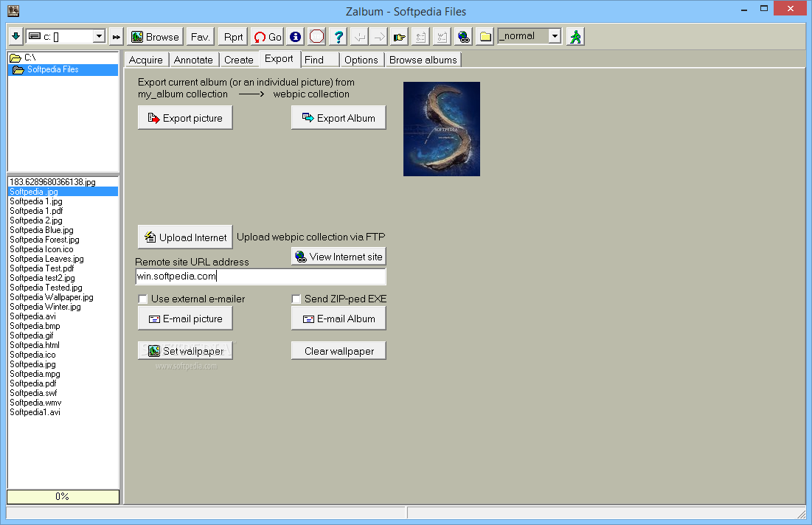Image resolution: width=812 pixels, height=525 pixels.
Task: Click the Remote site URL input field
Action: pyautogui.click(x=260, y=277)
